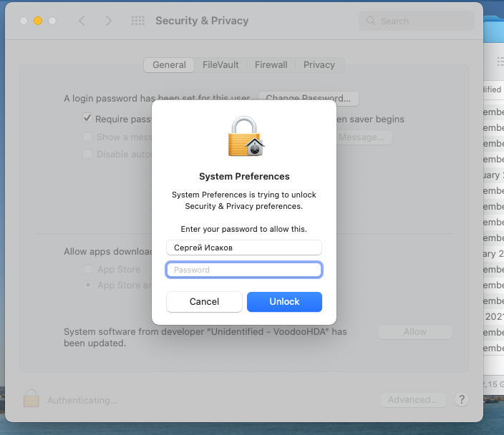Screen dimensions: 504x435
Task: Click the Search field in the toolbar
Action: [x=416, y=21]
